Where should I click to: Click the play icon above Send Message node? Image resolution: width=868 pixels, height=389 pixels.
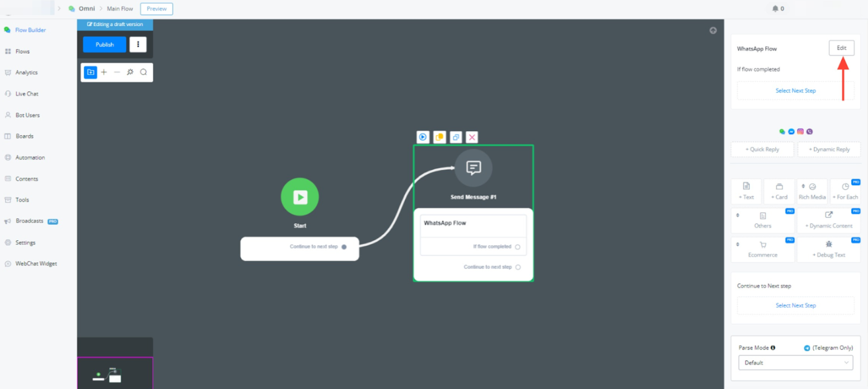tap(423, 137)
